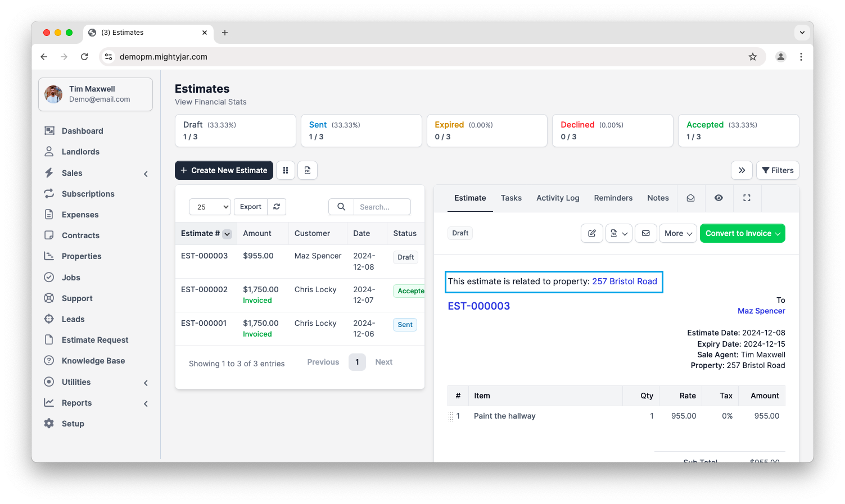Reload the browser page
The image size is (845, 504).
pos(84,57)
